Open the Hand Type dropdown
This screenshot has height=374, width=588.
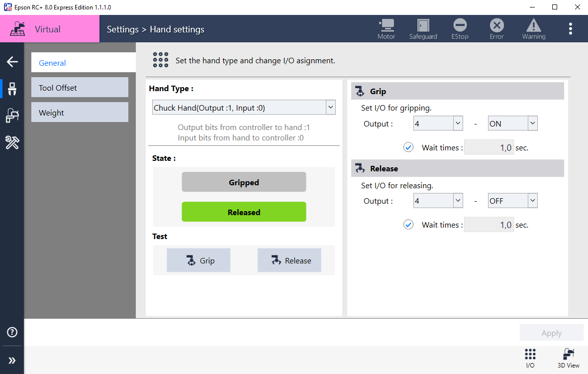[x=244, y=108]
